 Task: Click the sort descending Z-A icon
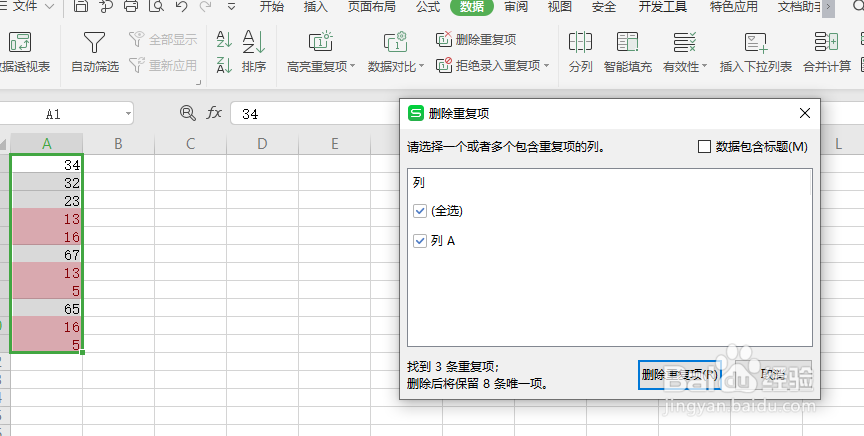pyautogui.click(x=224, y=65)
